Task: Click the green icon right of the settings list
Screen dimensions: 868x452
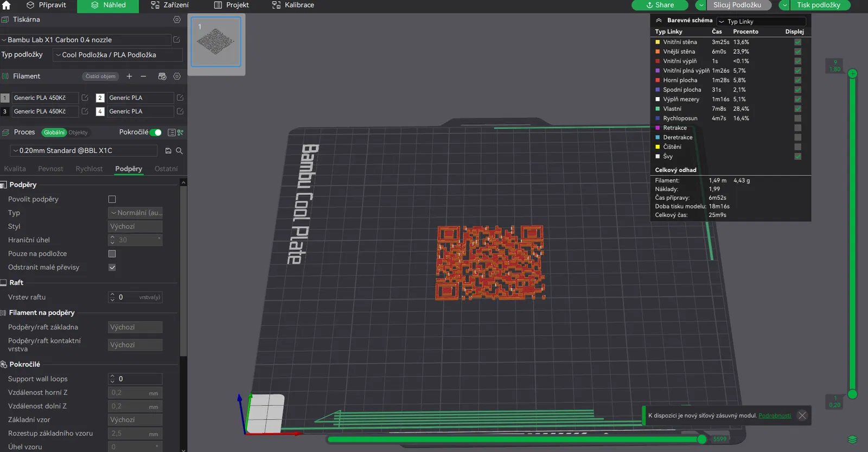Action: [x=180, y=132]
